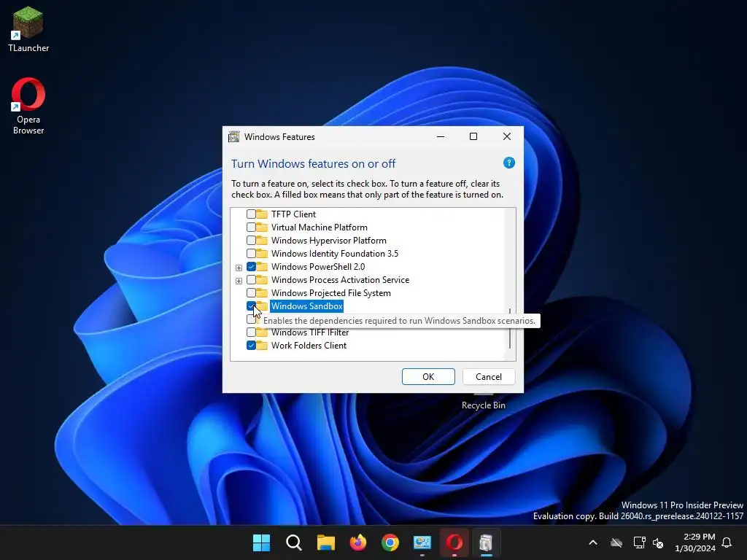Select the Windows TIFF IFilter label

pyautogui.click(x=310, y=332)
